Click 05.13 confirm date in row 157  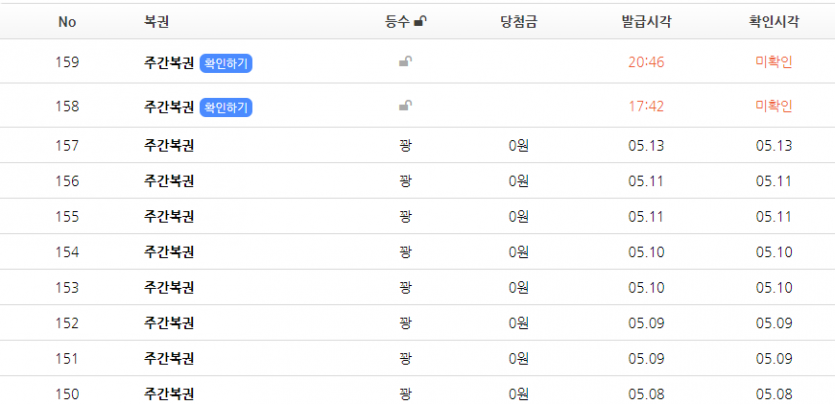point(774,145)
